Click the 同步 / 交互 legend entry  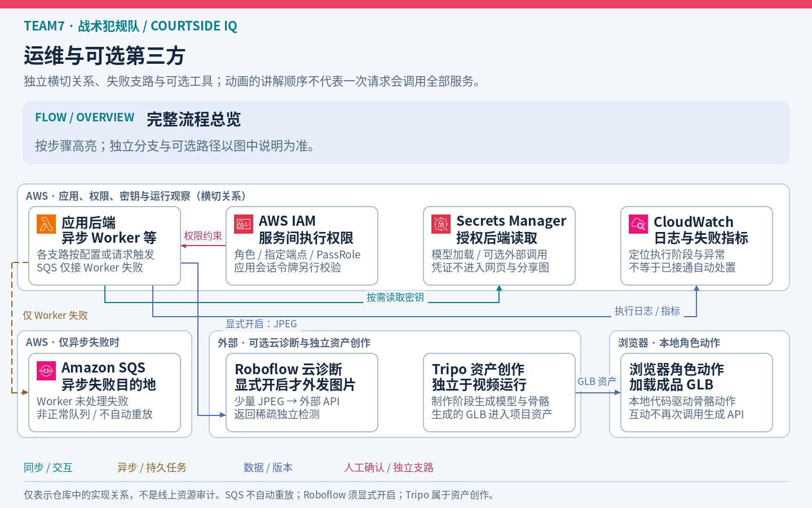click(x=48, y=467)
